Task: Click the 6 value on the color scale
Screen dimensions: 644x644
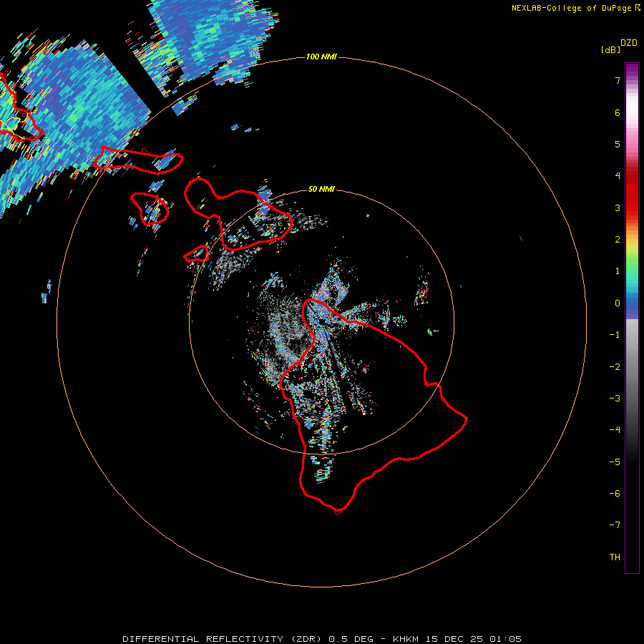Action: pyautogui.click(x=618, y=112)
